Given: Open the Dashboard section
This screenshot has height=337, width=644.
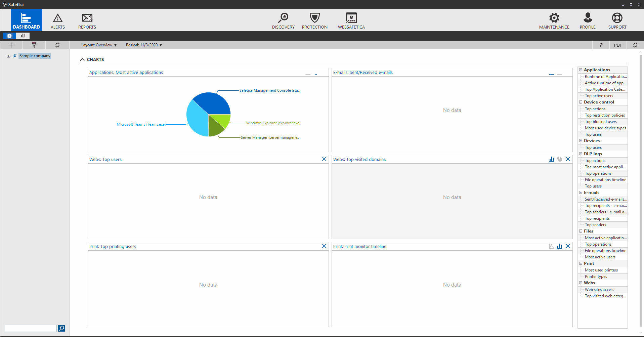Looking at the screenshot, I should (x=26, y=20).
